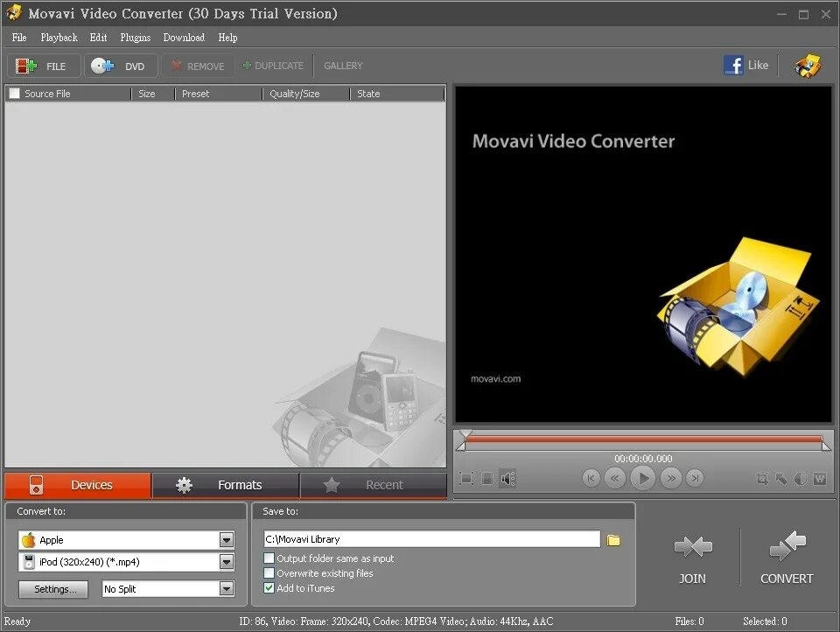The height and width of the screenshot is (632, 840).
Task: Click the fast forward button
Action: coord(671,478)
